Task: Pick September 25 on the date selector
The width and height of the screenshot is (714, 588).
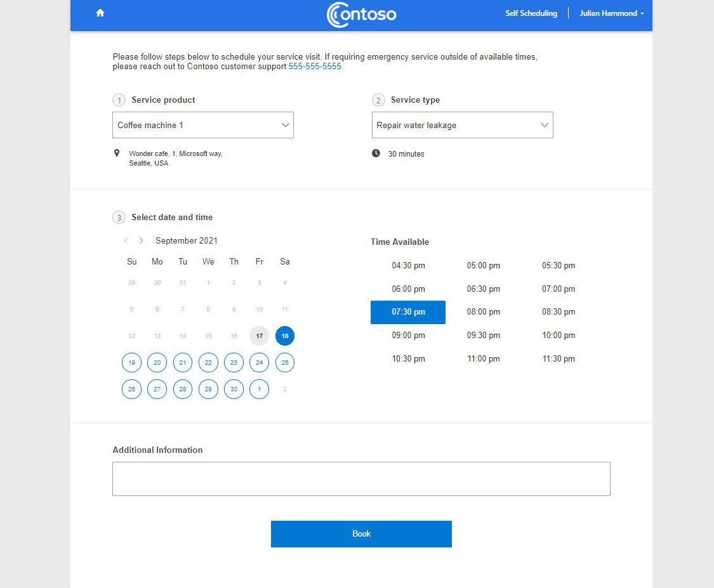Action: (x=284, y=362)
